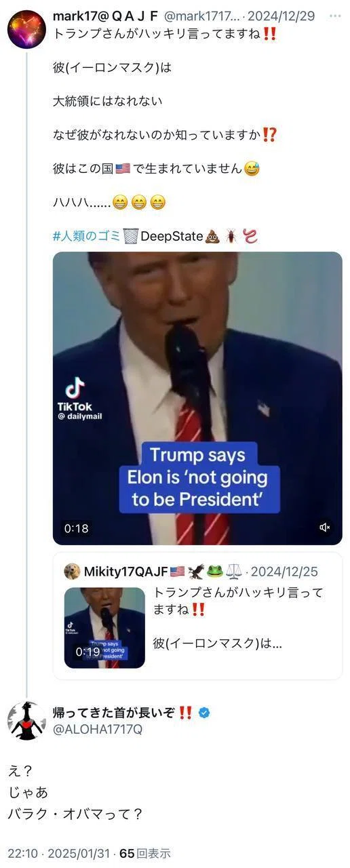350x868 pixels.
Task: Open the three-dot more menu on mark17's tweet
Action: click(x=335, y=16)
